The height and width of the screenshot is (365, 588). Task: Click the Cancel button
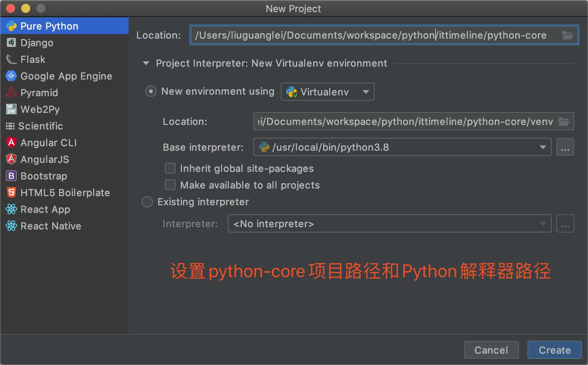click(491, 350)
